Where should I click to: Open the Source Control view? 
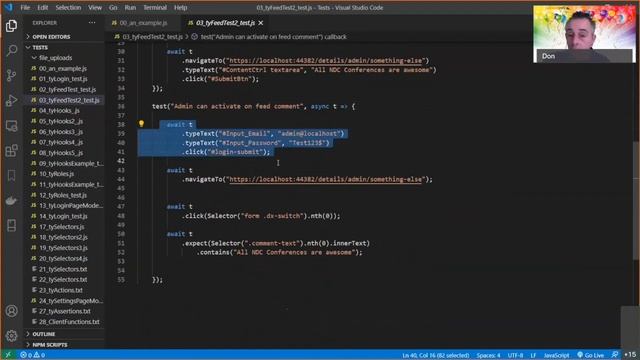point(11,76)
